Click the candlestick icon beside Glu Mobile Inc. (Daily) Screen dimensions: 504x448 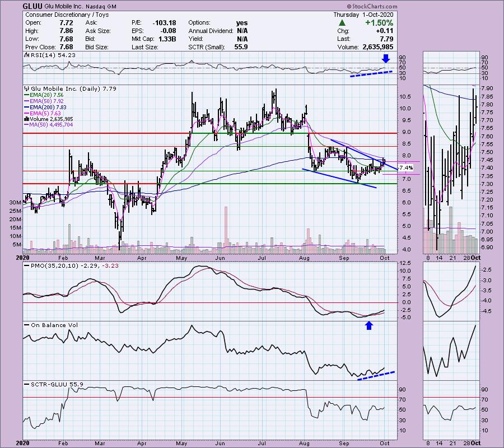(x=27, y=88)
